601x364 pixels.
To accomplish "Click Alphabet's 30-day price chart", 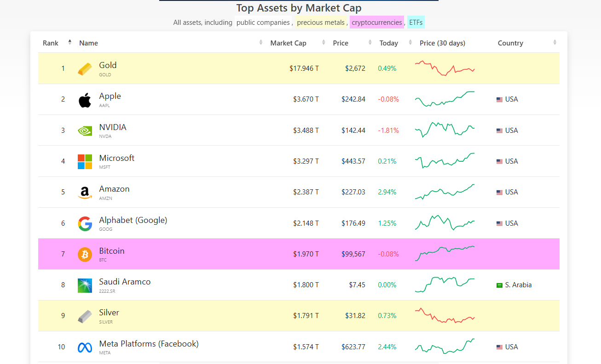I will click(x=445, y=223).
